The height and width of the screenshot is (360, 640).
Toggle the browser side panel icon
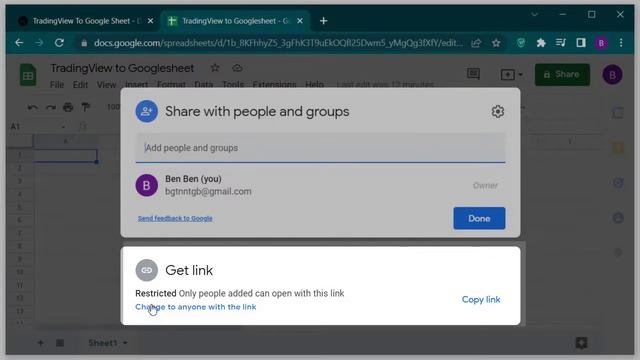tap(581, 43)
